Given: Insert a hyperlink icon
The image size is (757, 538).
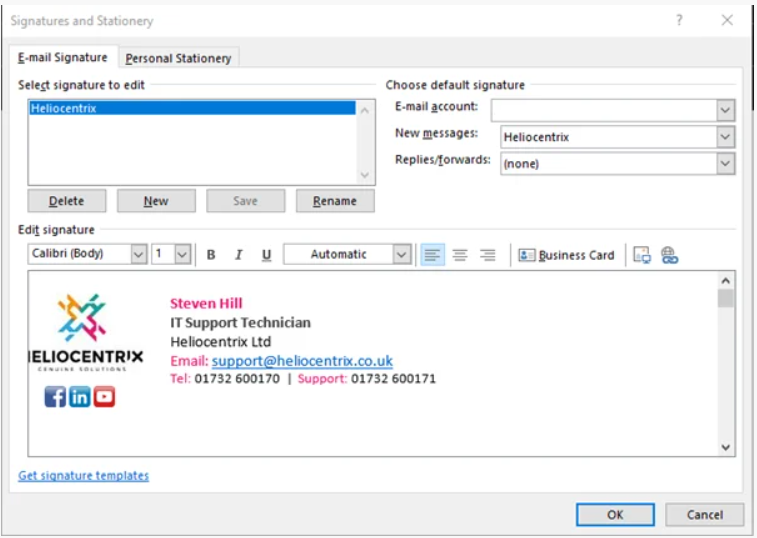Looking at the screenshot, I should pos(670,255).
